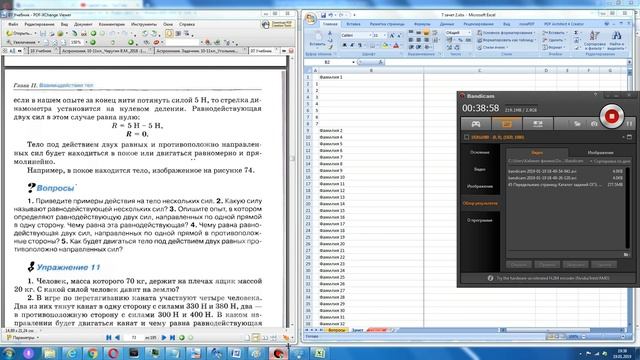Screen dimensions: 640x360
Task: Click Сортировка и фильтр button
Action: (x=595, y=40)
